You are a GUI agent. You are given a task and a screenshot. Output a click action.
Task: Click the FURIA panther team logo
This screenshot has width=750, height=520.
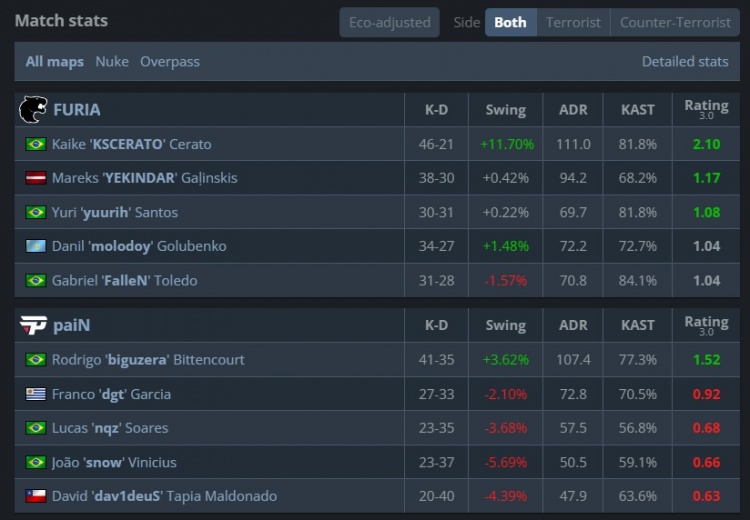[x=33, y=110]
